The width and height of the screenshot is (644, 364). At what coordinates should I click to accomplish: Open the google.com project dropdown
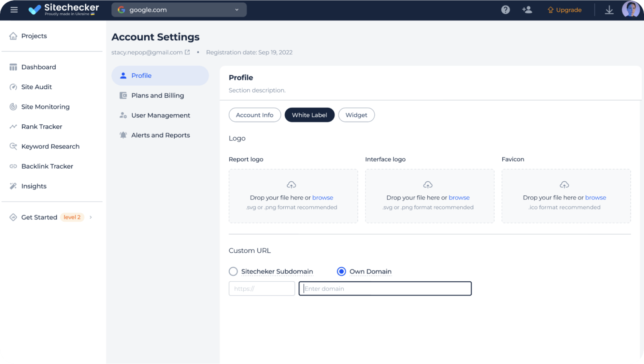pos(179,10)
